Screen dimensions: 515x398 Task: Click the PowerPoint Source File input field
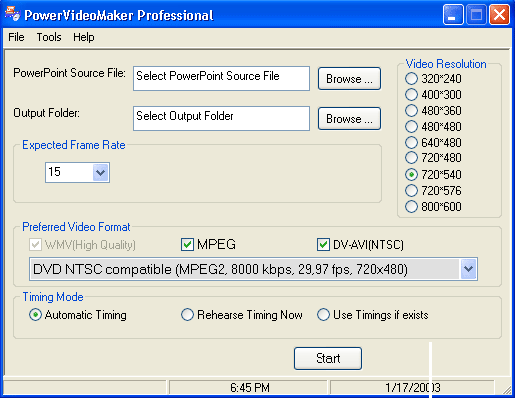[x=221, y=78]
